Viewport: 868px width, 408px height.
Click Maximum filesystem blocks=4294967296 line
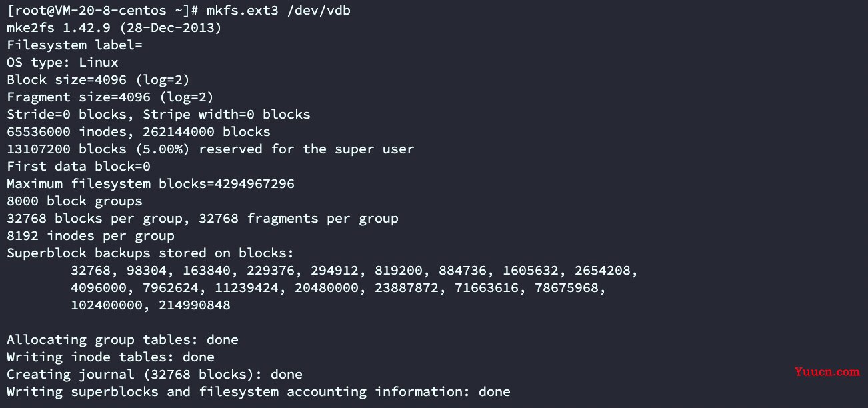[x=151, y=184]
